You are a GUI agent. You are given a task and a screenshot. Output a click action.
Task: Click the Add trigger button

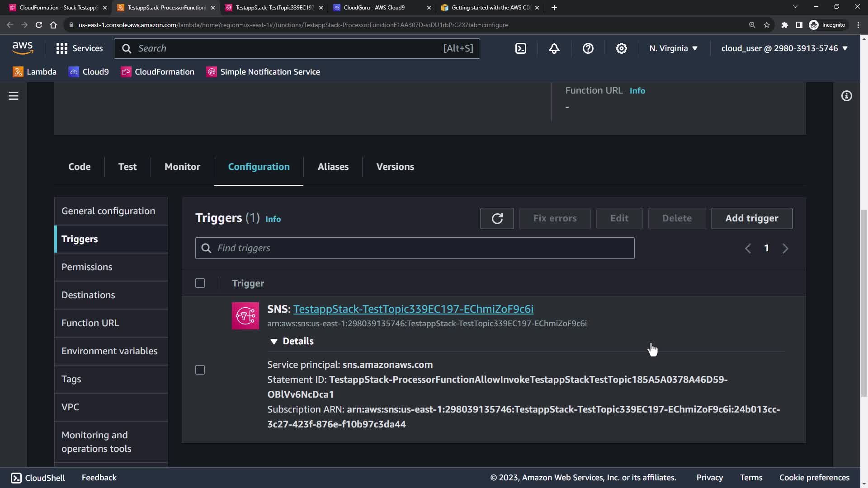[751, 219]
